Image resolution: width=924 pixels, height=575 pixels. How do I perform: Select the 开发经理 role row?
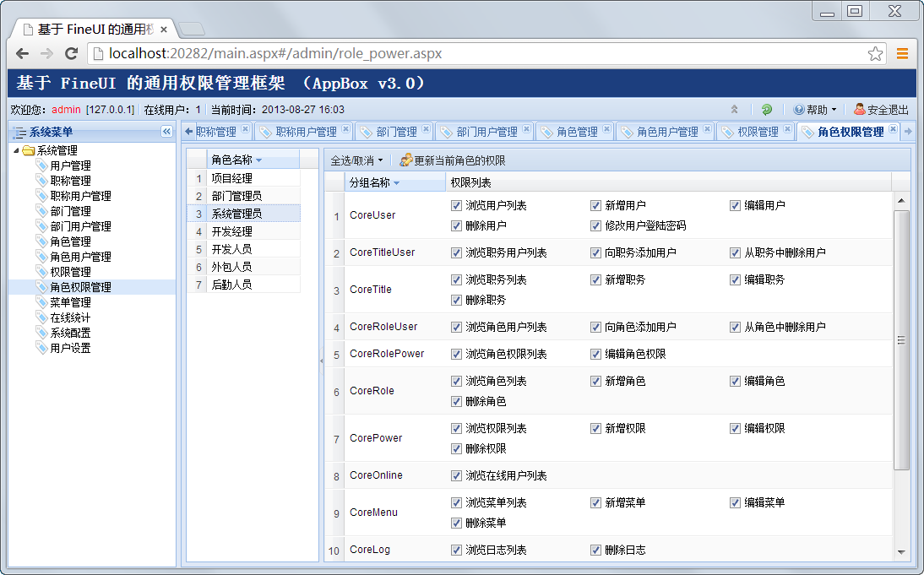244,231
